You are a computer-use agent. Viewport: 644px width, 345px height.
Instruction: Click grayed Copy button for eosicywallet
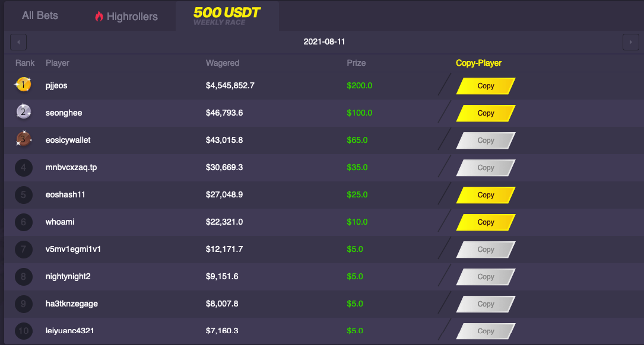(486, 140)
